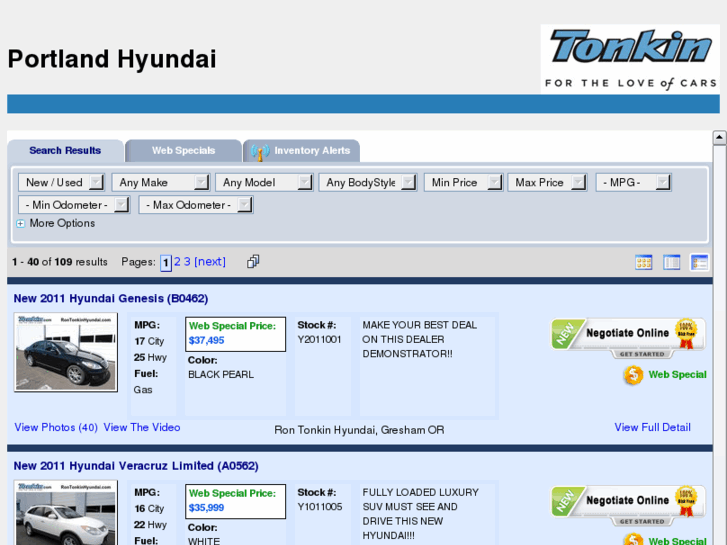Click Negotiate Online button for Genesis
The image size is (727, 545).
[x=628, y=338]
